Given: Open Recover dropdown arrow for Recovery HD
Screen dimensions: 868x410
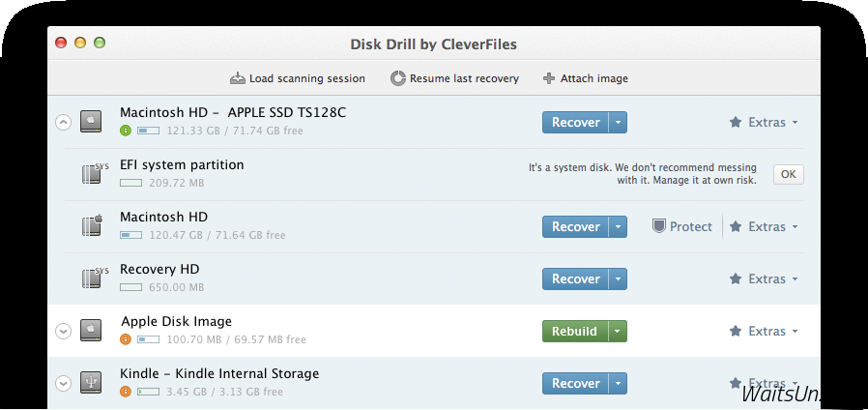Looking at the screenshot, I should point(618,278).
